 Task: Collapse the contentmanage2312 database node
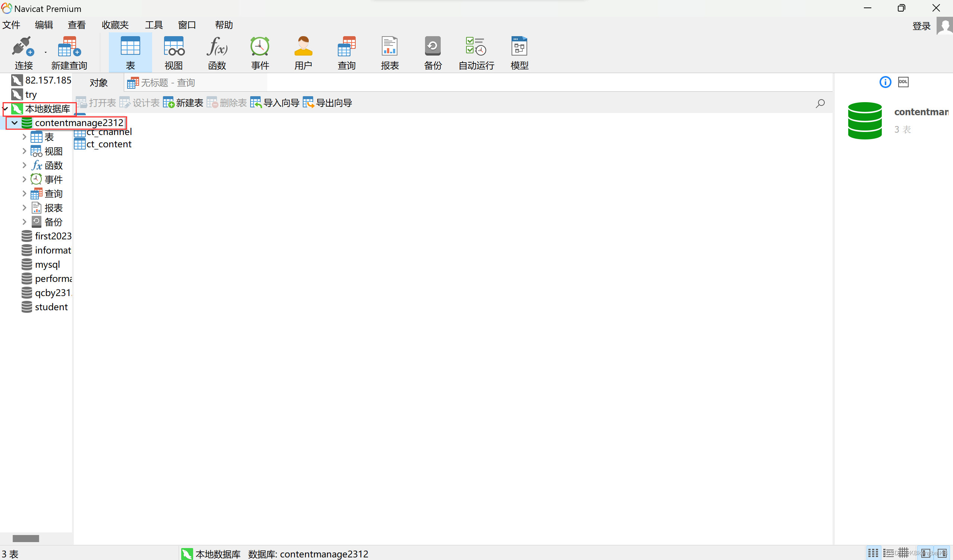15,123
